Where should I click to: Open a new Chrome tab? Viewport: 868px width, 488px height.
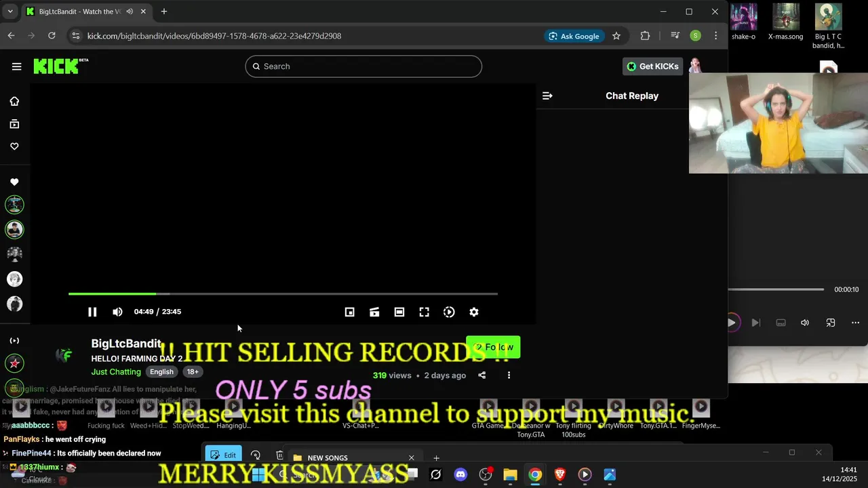coord(163,12)
